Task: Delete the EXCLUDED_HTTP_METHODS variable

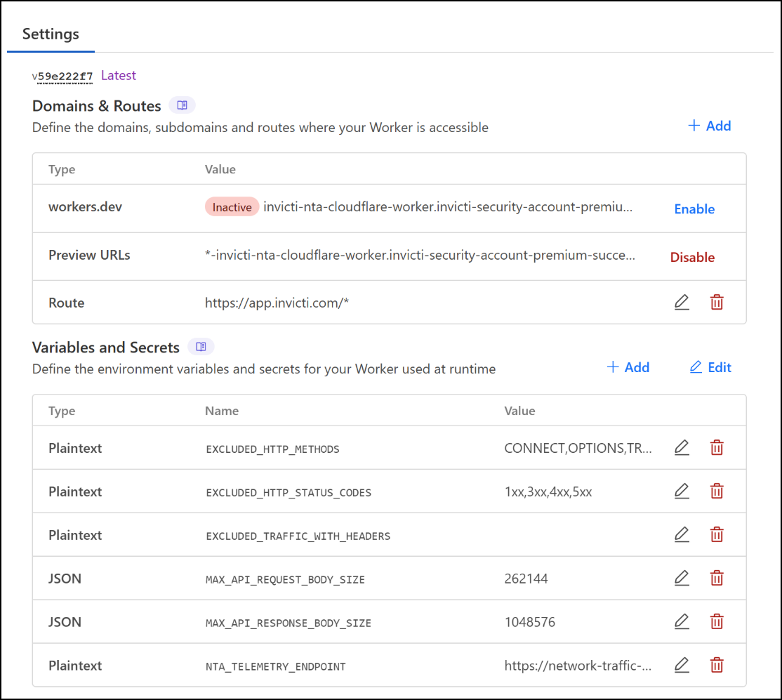Action: pos(717,447)
